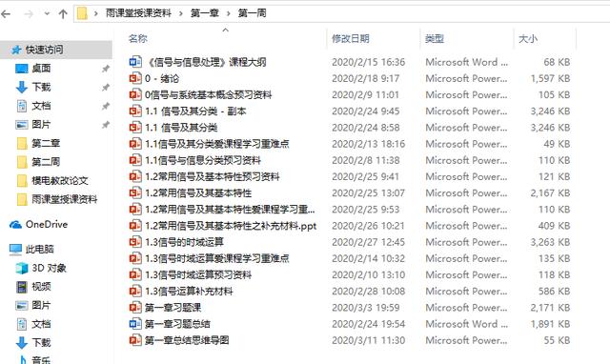Open recent locations dropdown chevron

tap(47, 14)
